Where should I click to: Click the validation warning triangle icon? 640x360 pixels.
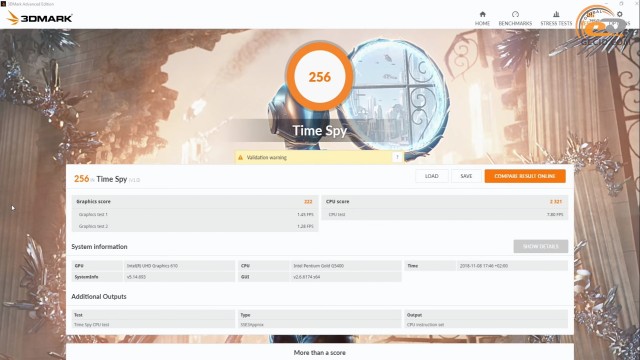240,158
